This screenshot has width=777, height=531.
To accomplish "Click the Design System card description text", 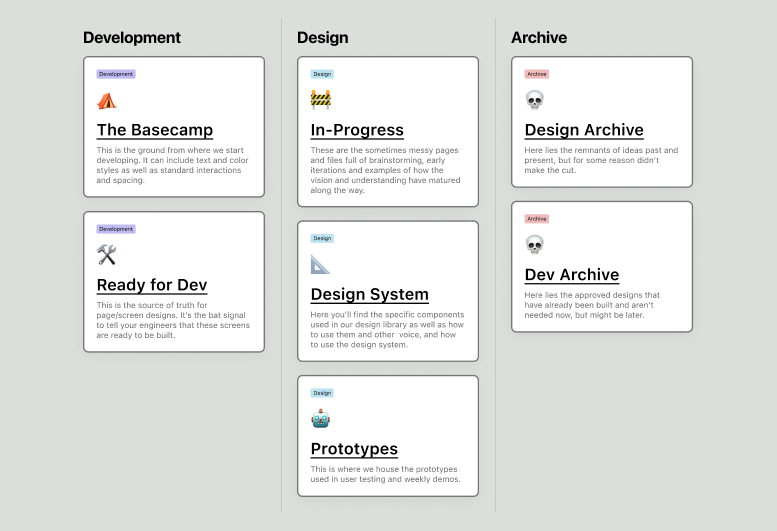I will (387, 330).
